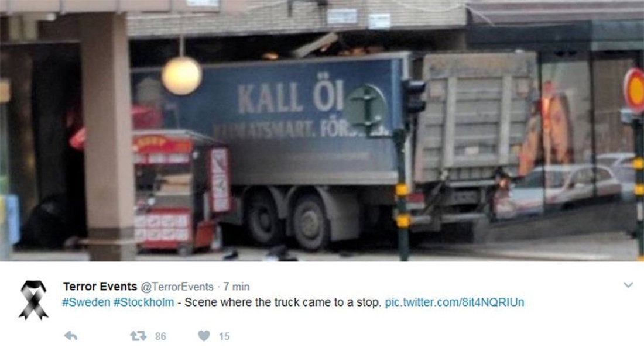
Task: Reply to the Terror Events tweet
Action: coord(71,336)
